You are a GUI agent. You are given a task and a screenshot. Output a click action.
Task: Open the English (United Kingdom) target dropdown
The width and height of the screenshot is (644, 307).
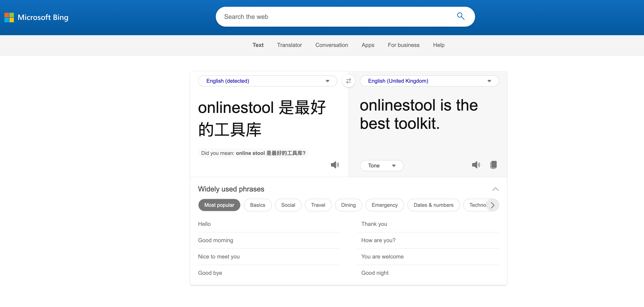point(429,81)
